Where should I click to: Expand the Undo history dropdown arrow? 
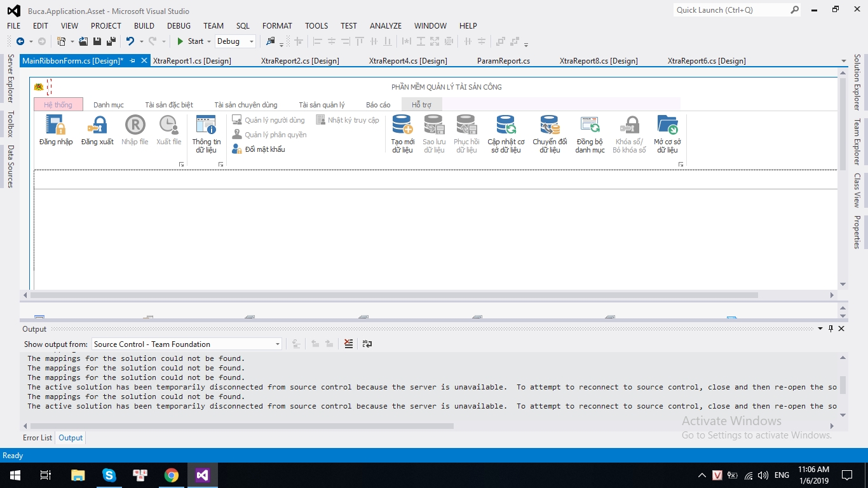[x=140, y=41]
